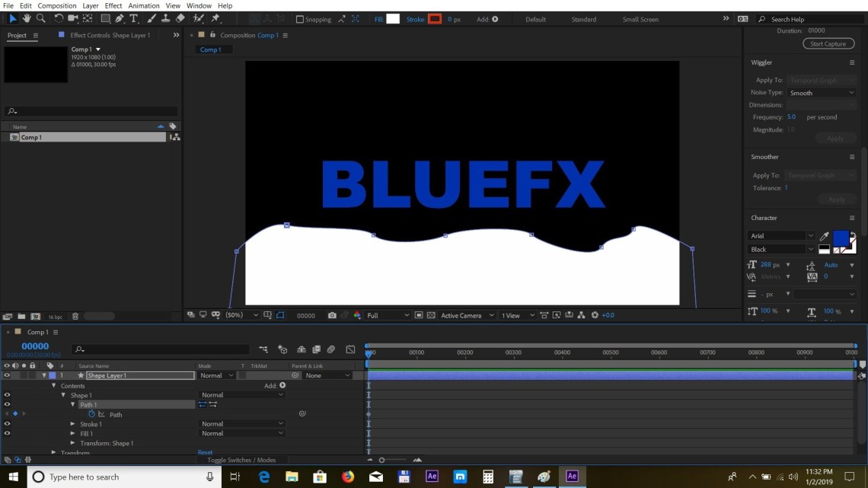The width and height of the screenshot is (868, 488).
Task: Click the Contents Add button in timeline
Action: click(282, 385)
